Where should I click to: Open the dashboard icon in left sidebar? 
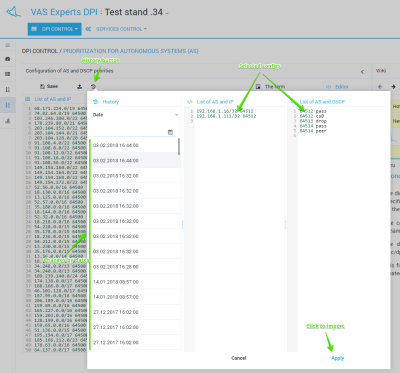8,59
